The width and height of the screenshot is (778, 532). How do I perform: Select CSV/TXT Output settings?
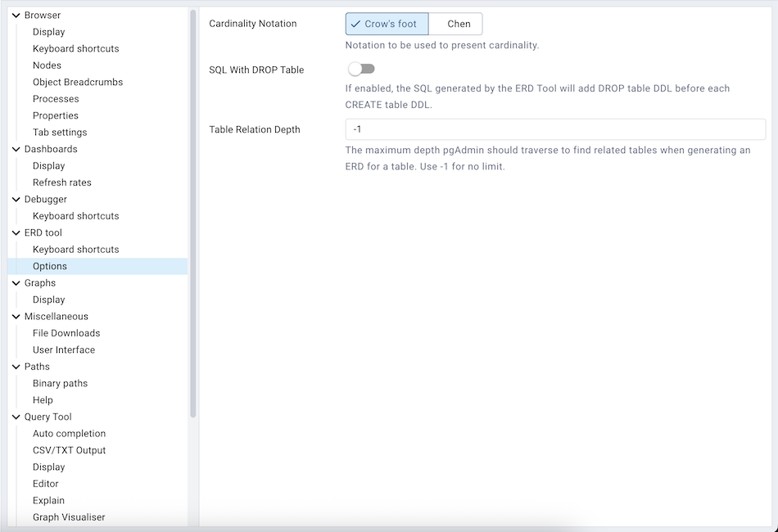(x=69, y=450)
